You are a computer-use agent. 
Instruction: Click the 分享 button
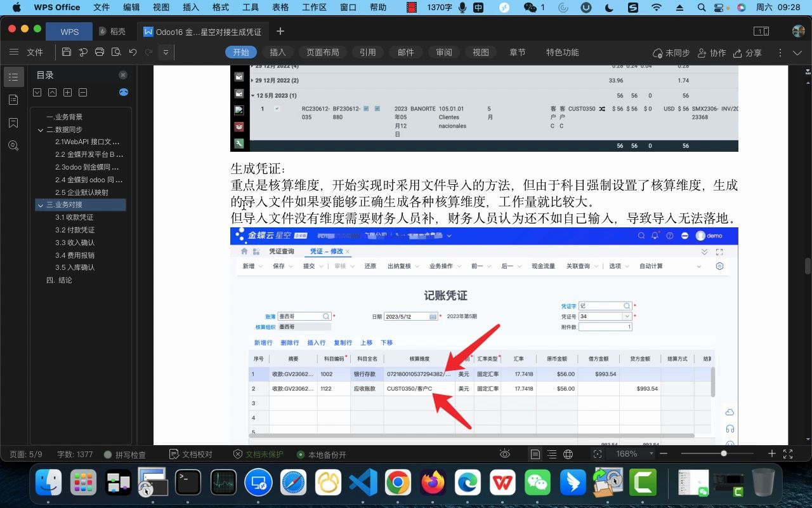[x=747, y=53]
